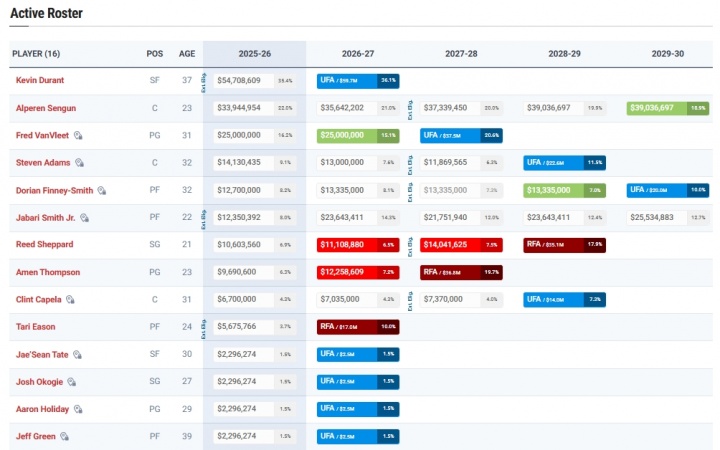Sort by the AGE column header
Screen dimensions: 720x450
point(186,53)
